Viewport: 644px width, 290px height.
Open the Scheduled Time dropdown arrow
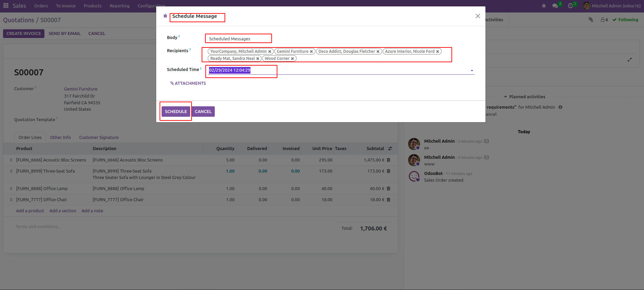pos(472,71)
